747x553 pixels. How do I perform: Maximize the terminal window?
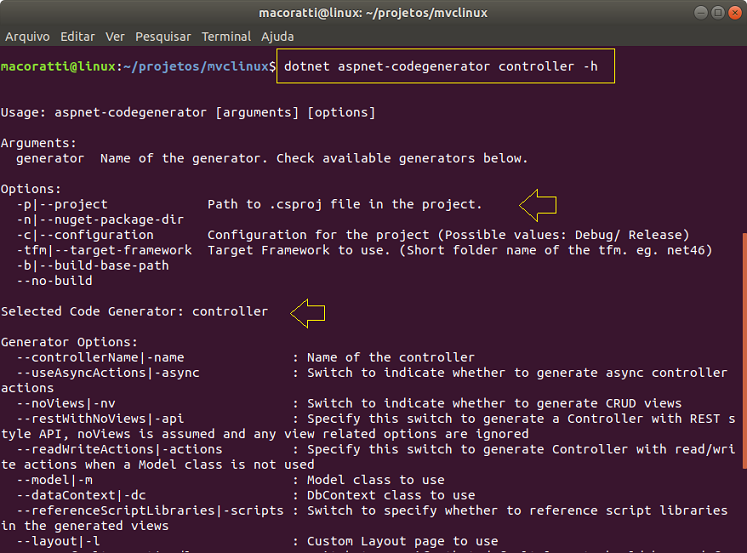718,13
